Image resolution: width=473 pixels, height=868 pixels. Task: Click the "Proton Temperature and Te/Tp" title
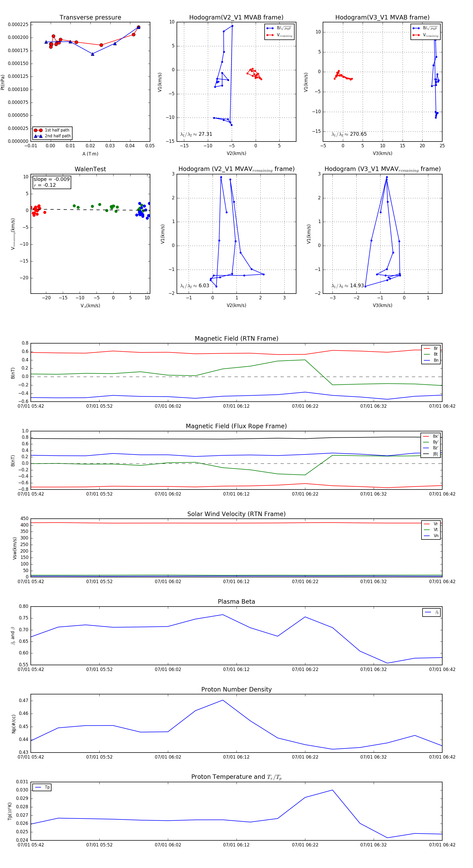(x=236, y=777)
